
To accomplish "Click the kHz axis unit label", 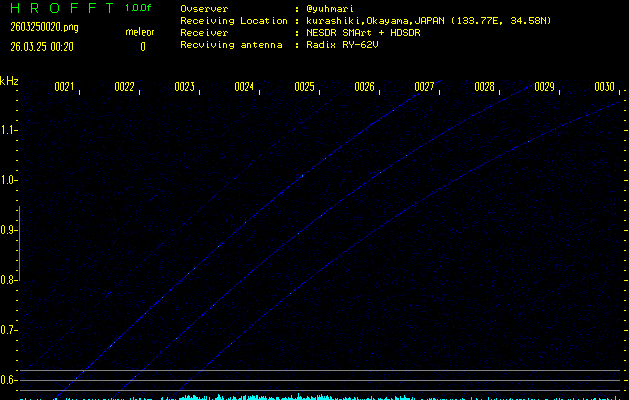I will (9, 81).
